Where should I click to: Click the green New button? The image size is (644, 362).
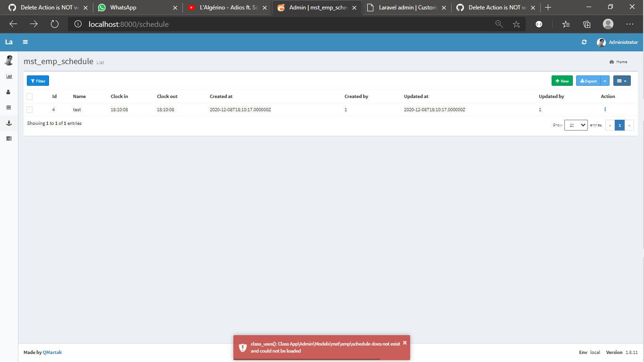click(x=562, y=81)
